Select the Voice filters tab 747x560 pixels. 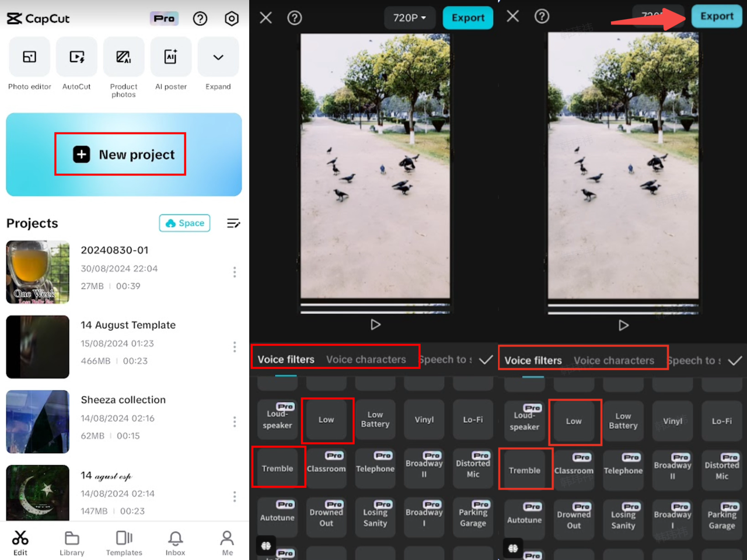click(x=285, y=359)
